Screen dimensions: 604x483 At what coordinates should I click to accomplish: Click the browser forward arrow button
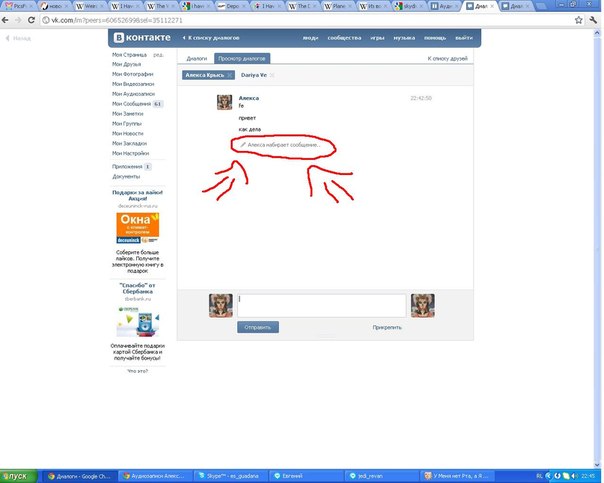point(17,18)
